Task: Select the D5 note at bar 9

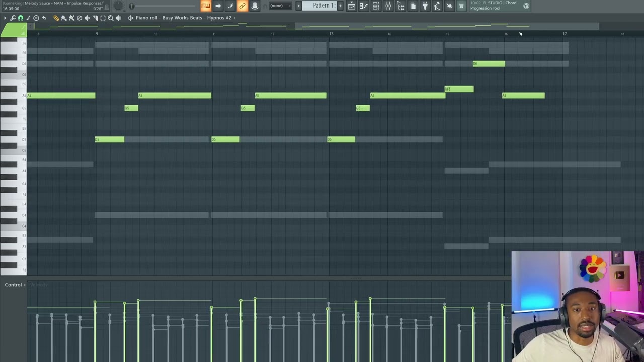Action: [x=109, y=139]
